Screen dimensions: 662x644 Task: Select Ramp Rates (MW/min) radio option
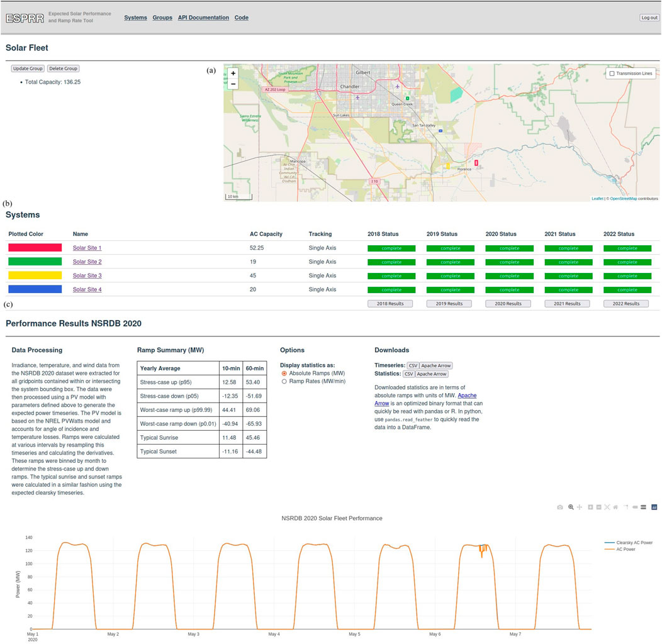284,382
